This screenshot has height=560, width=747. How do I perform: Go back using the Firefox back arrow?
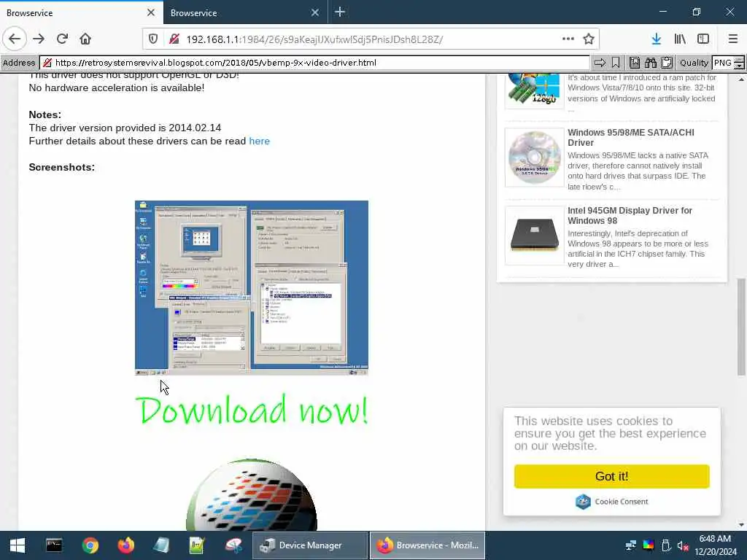coord(15,39)
